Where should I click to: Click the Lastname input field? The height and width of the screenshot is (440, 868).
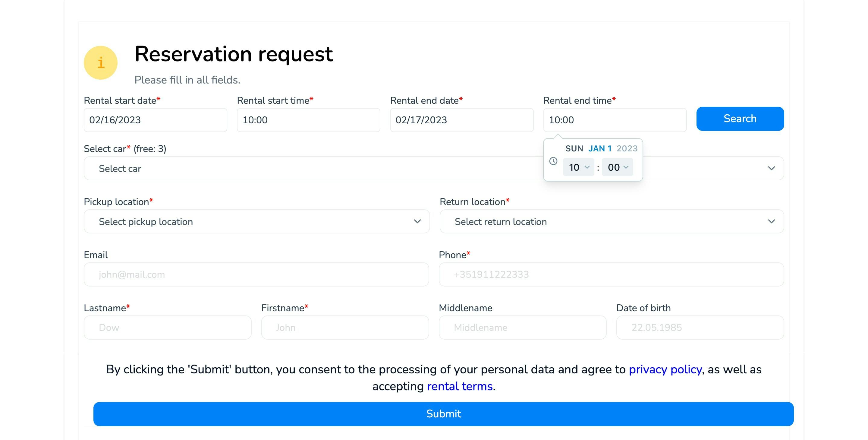(168, 328)
